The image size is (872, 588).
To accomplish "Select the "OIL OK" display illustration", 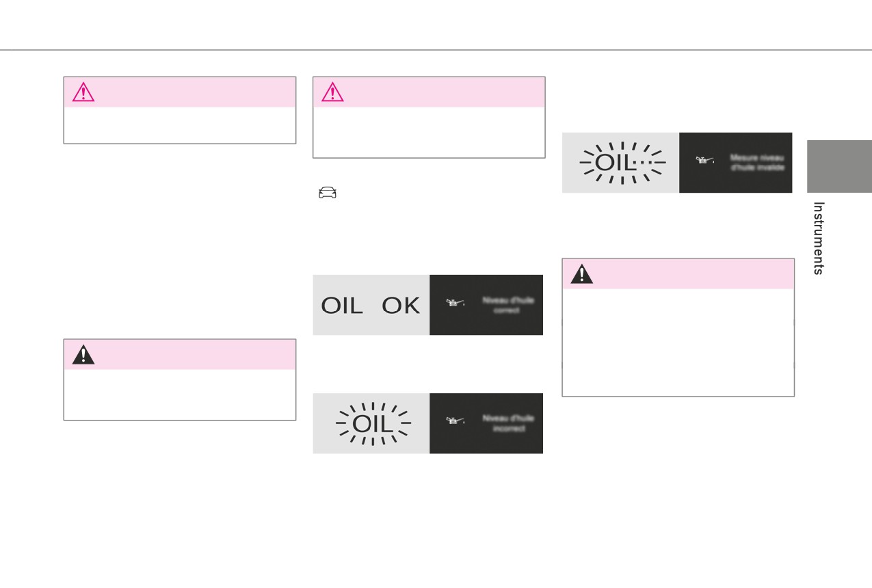I will (x=371, y=305).
